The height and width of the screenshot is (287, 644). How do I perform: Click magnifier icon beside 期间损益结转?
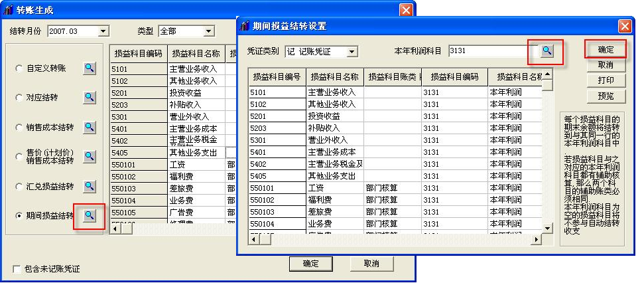(90, 215)
